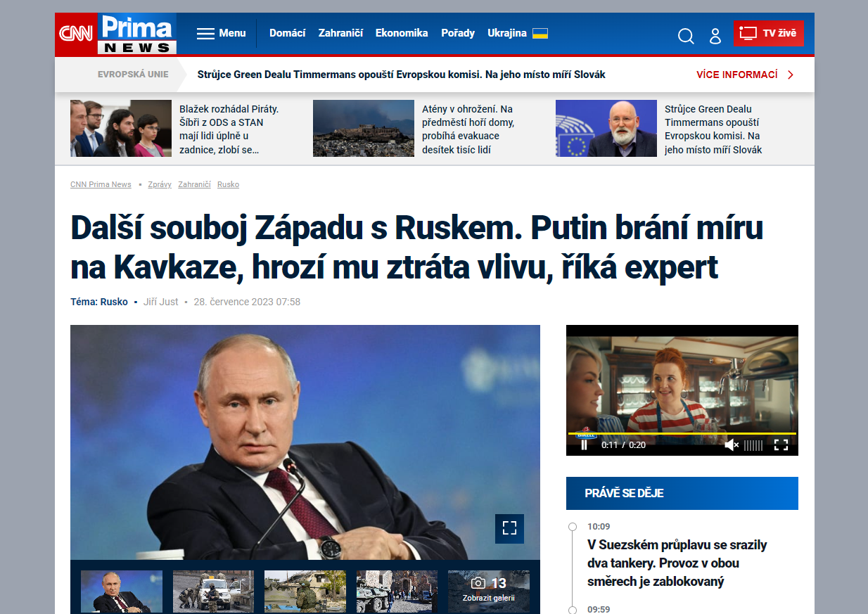Open the hamburger Menu icon

[x=205, y=33]
